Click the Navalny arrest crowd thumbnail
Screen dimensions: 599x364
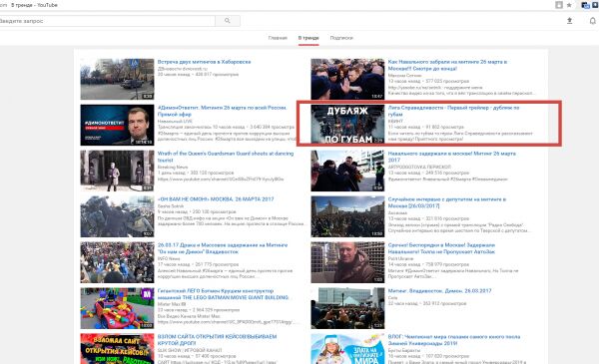pos(347,79)
